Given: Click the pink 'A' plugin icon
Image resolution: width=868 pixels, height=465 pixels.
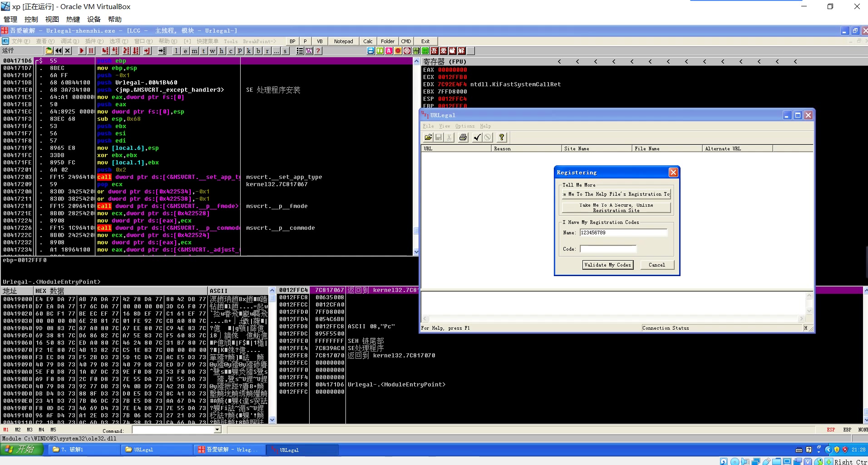Looking at the screenshot, I should tap(389, 51).
